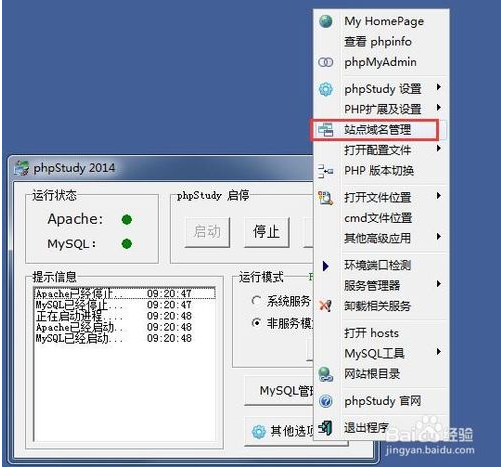
Task: Click the 退出程序 exit icon
Action: 325,427
